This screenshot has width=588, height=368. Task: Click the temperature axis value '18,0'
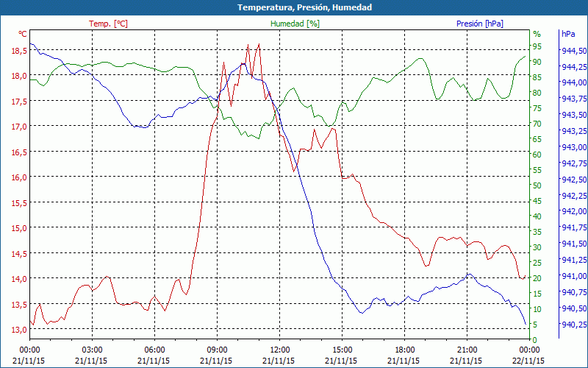point(20,76)
